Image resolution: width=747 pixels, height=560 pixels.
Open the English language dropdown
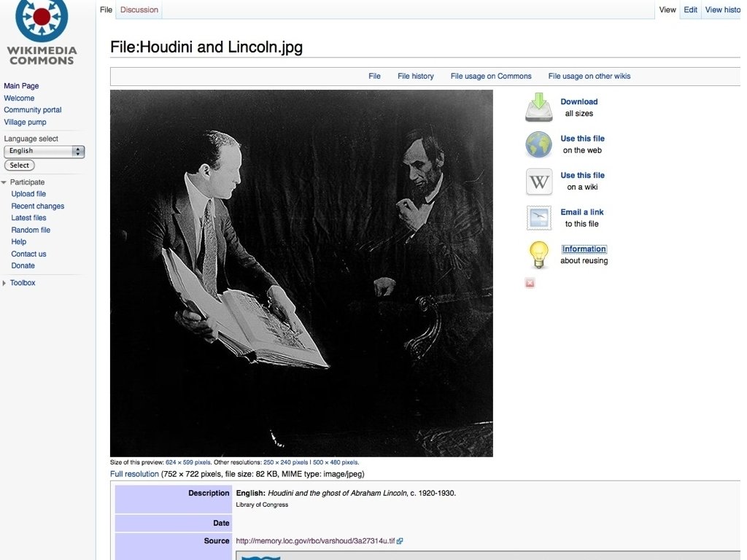pos(44,152)
